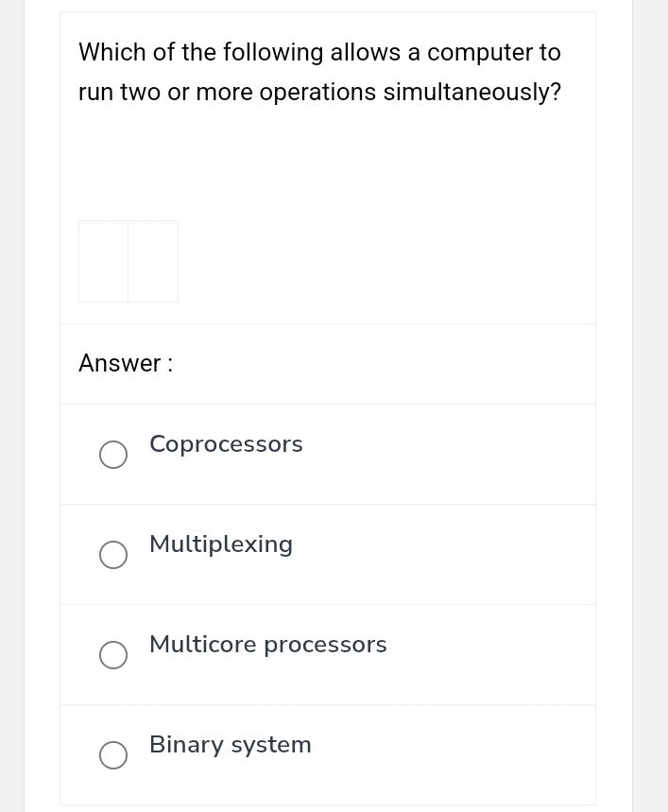Screen dimensions: 668x812
Task: Click the area between the placeholder boxes
Action: 128,261
